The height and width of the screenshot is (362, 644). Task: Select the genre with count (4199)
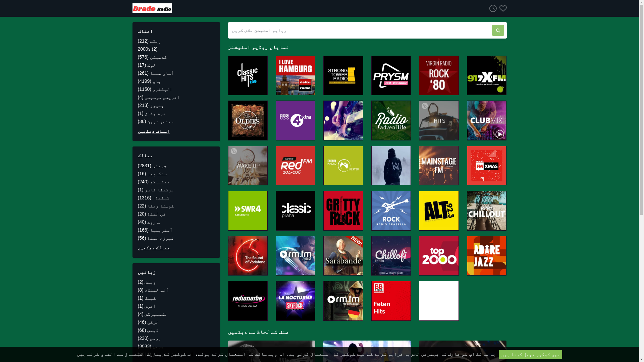click(x=149, y=81)
